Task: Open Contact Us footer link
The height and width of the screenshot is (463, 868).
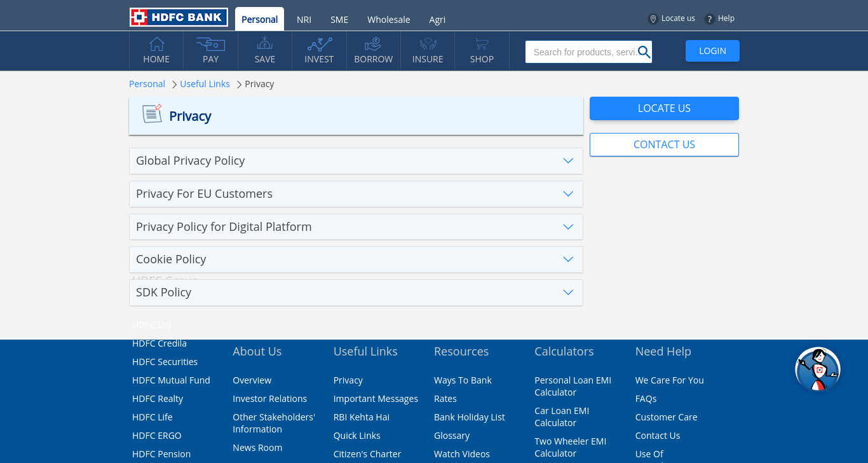Action: tap(658, 436)
